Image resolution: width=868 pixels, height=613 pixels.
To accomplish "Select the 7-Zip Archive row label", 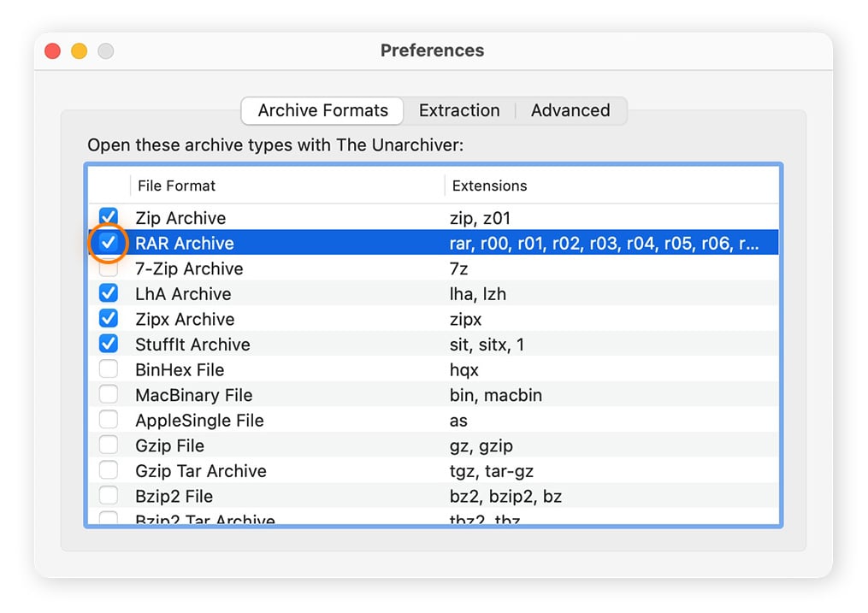I will click(189, 268).
